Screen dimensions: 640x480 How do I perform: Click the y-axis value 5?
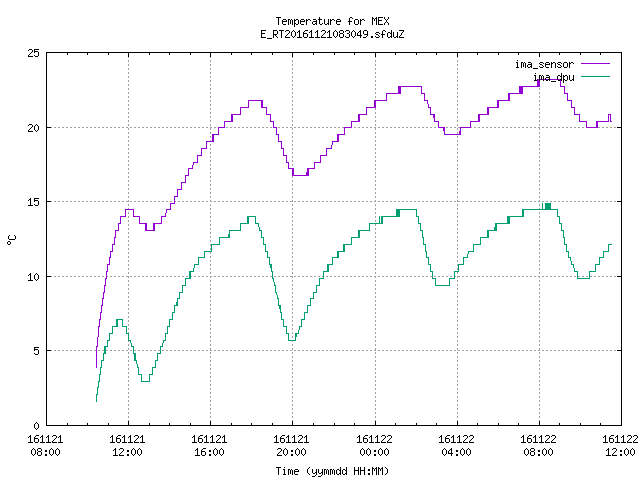click(x=36, y=351)
